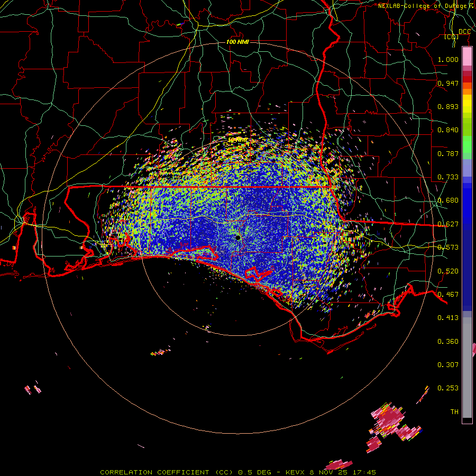This screenshot has height=476, width=476.
Task: Click the 0.467 scale value
Action: (448, 295)
